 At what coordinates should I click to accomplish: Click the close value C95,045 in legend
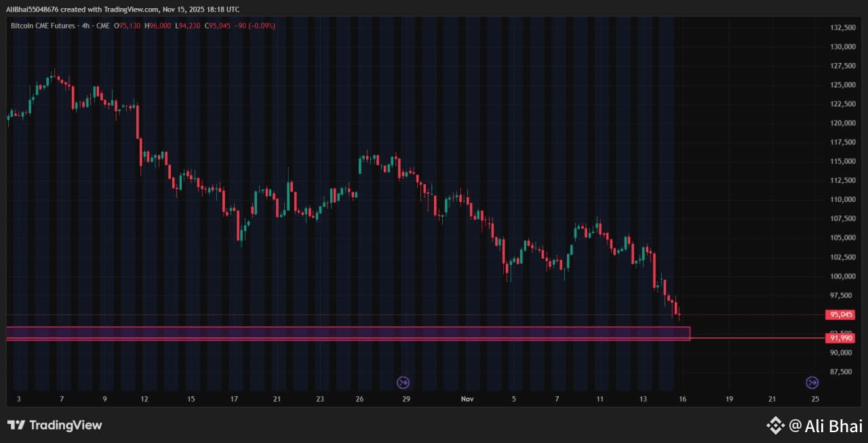218,26
